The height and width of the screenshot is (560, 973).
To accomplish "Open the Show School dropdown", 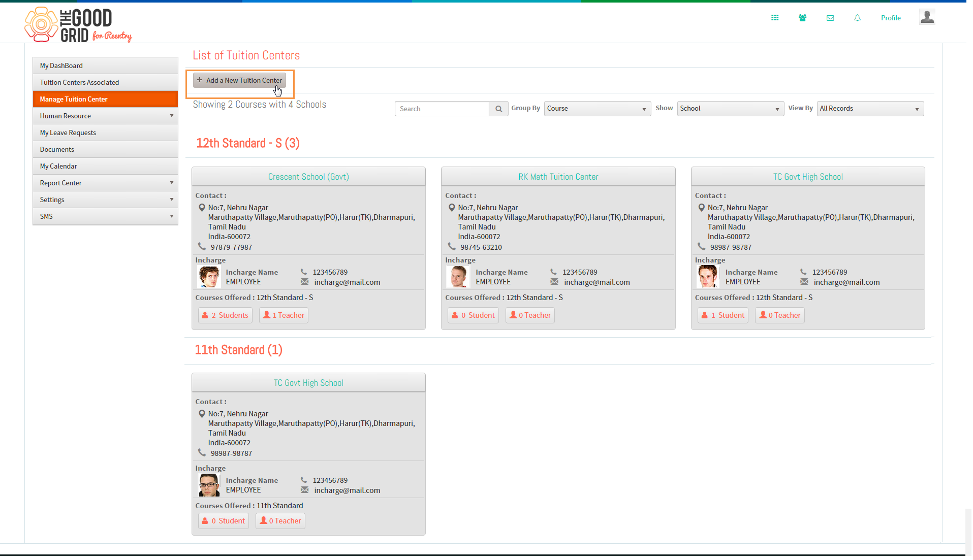I will coord(730,109).
